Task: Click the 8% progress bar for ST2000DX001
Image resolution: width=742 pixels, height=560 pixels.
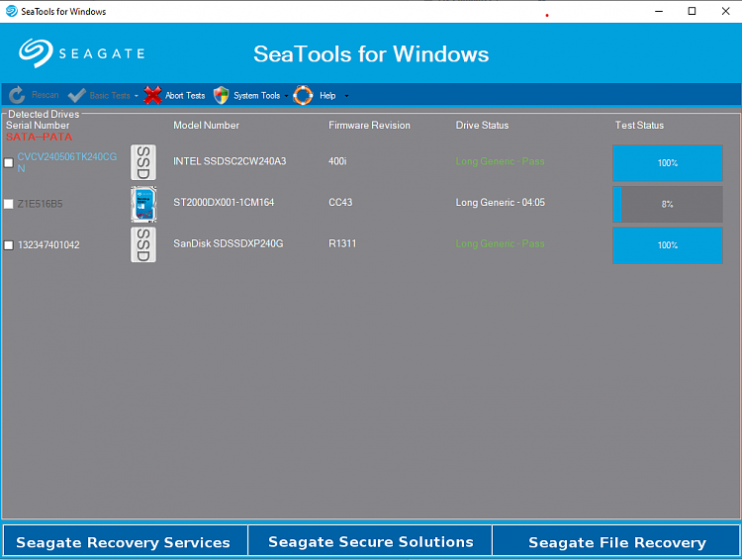Action: [x=668, y=204]
